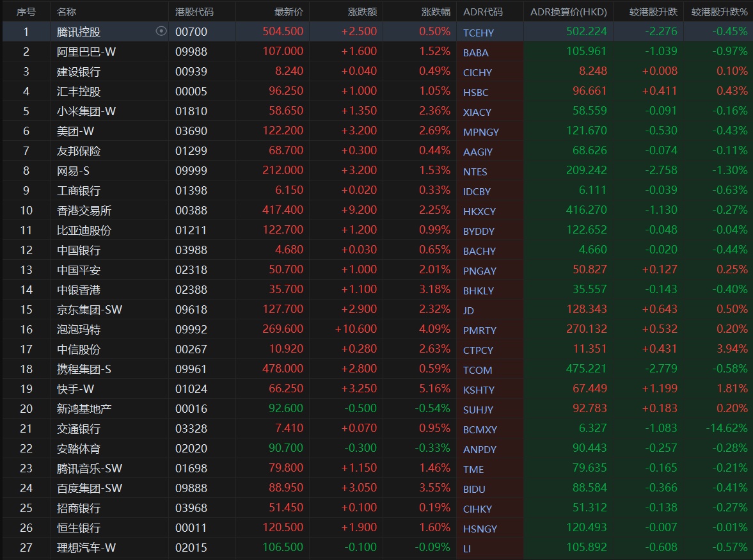Open ADR code KSHTY for 快手-W
This screenshot has width=753, height=560.
(x=479, y=390)
